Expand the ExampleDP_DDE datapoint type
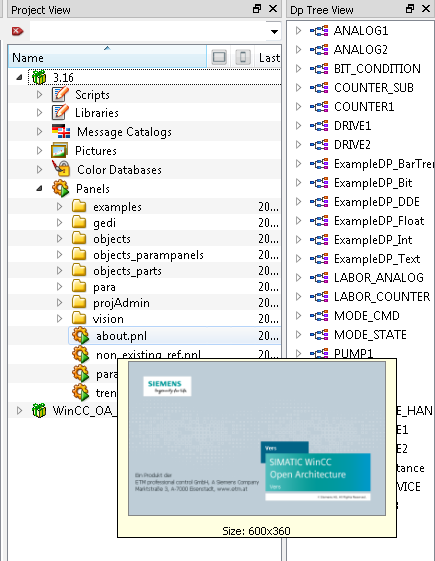This screenshot has width=435, height=561. [298, 201]
